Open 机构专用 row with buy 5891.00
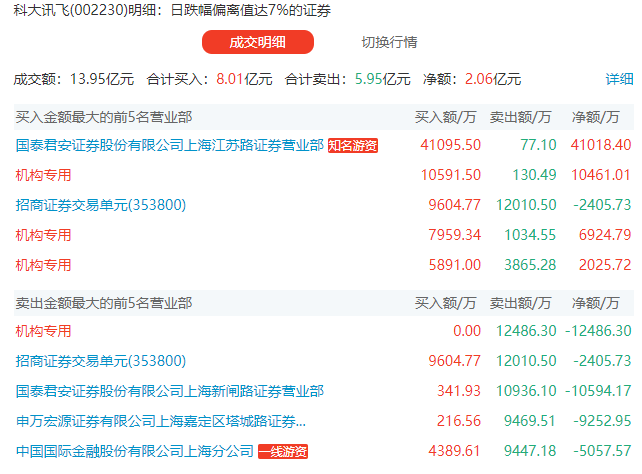Image resolution: width=642 pixels, height=474 pixels. (x=43, y=265)
